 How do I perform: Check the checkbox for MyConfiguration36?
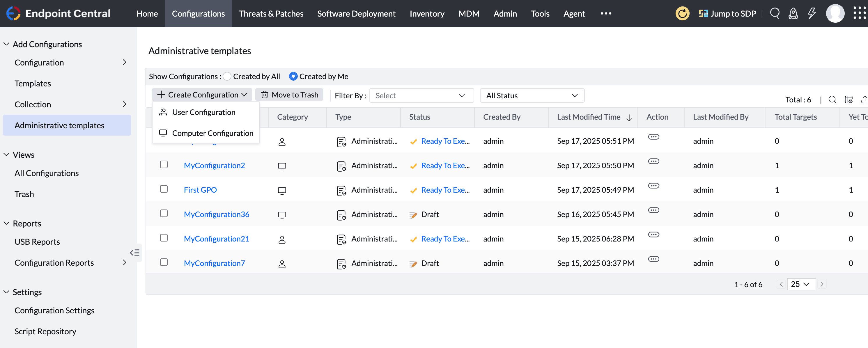pyautogui.click(x=164, y=213)
